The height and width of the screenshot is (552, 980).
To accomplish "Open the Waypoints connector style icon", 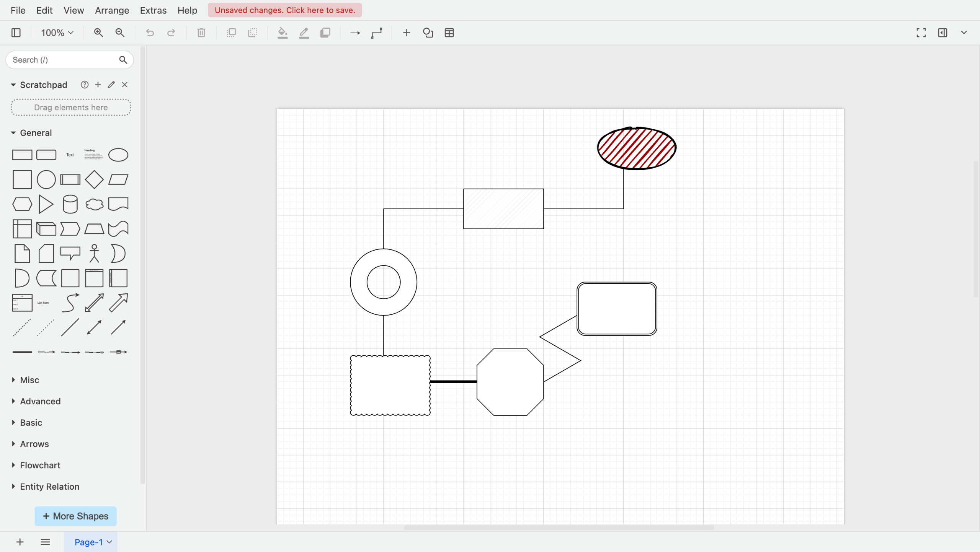I will point(377,33).
